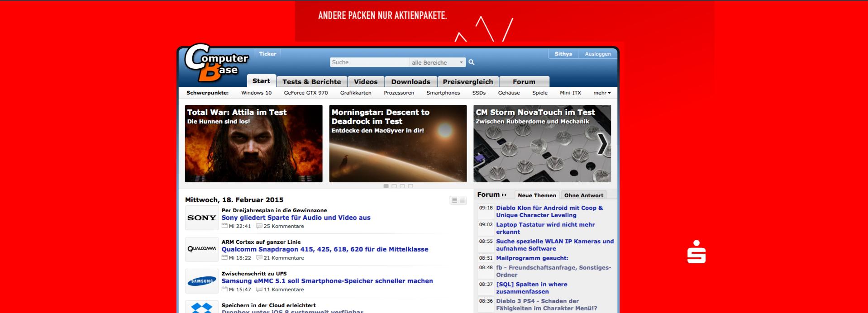Open the Windows 10 topic

click(256, 93)
